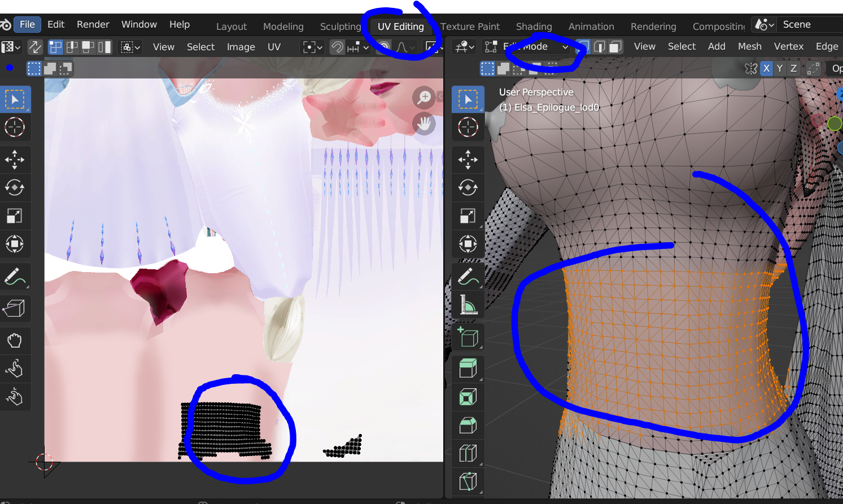Enable UV vertex select mode
The width and height of the screenshot is (843, 504).
[x=55, y=47]
